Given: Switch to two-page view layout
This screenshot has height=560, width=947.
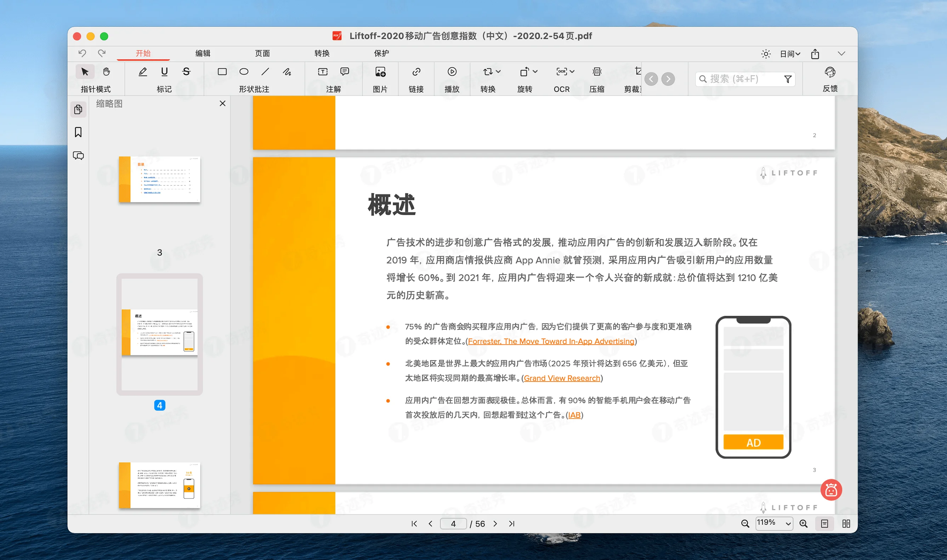Looking at the screenshot, I should coord(846,524).
